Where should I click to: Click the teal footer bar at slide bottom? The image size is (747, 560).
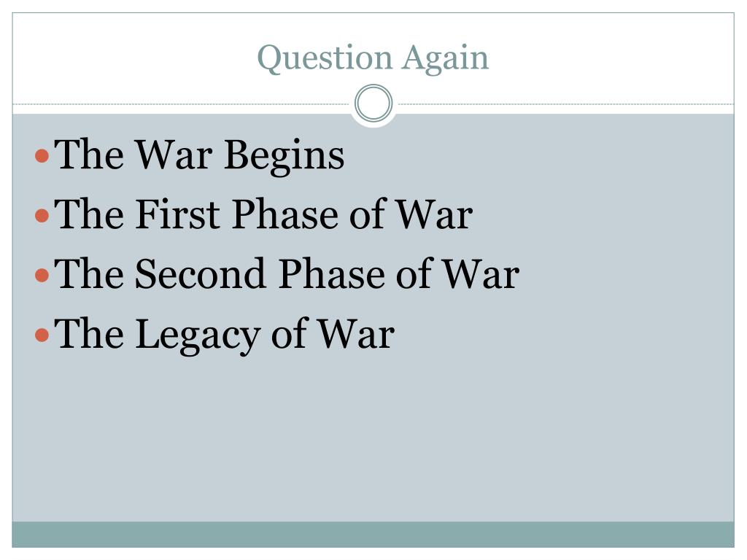[373, 534]
